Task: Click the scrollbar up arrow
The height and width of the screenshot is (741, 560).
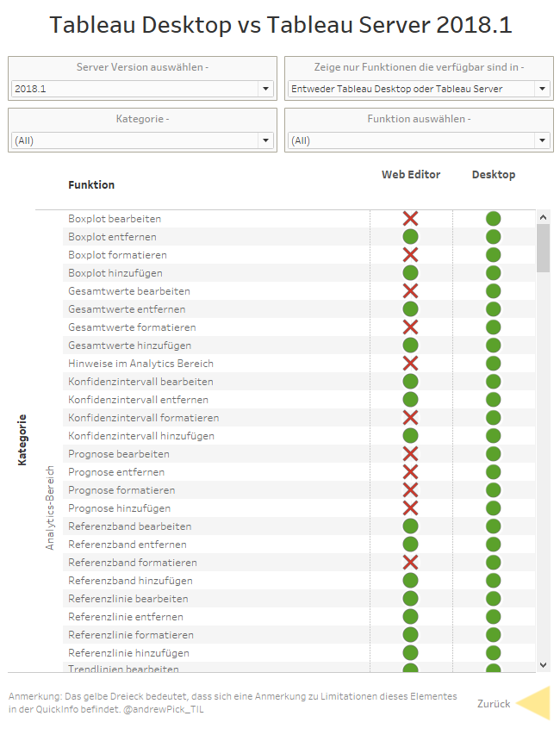Action: coord(543,217)
